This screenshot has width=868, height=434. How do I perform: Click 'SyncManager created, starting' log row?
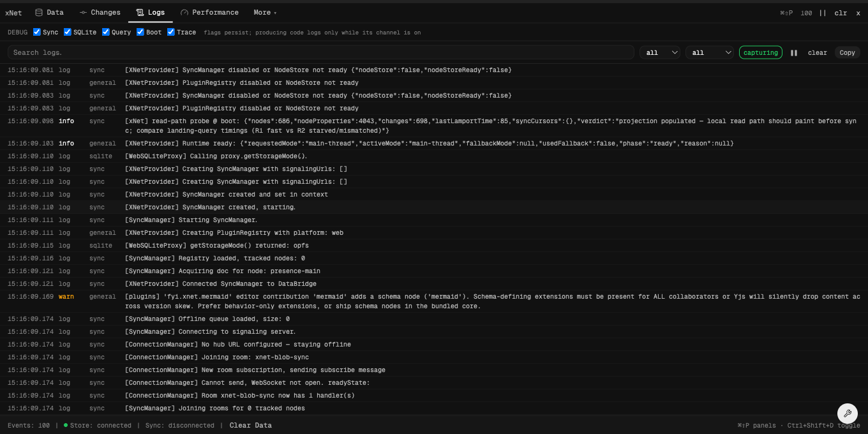[434, 207]
